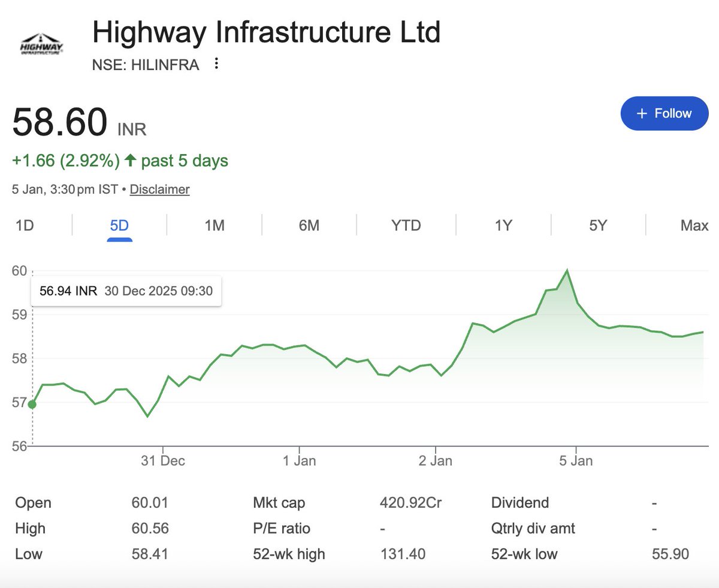Image resolution: width=719 pixels, height=588 pixels.
Task: Click the 31 Dec axis label
Action: pyautogui.click(x=163, y=461)
